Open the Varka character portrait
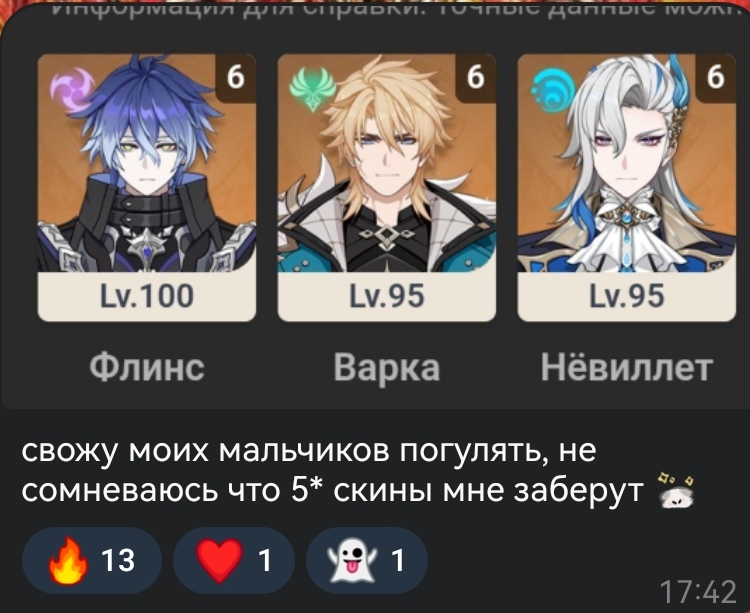This screenshot has height=613, width=750. 386,163
